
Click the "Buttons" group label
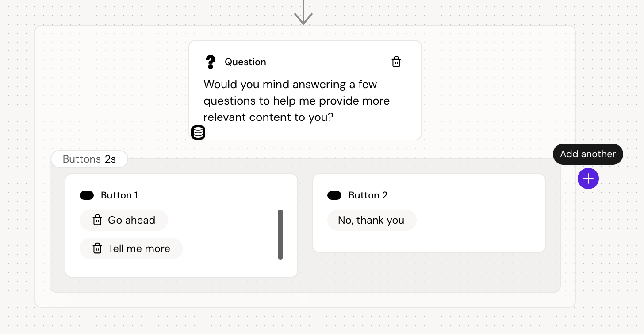(82, 159)
